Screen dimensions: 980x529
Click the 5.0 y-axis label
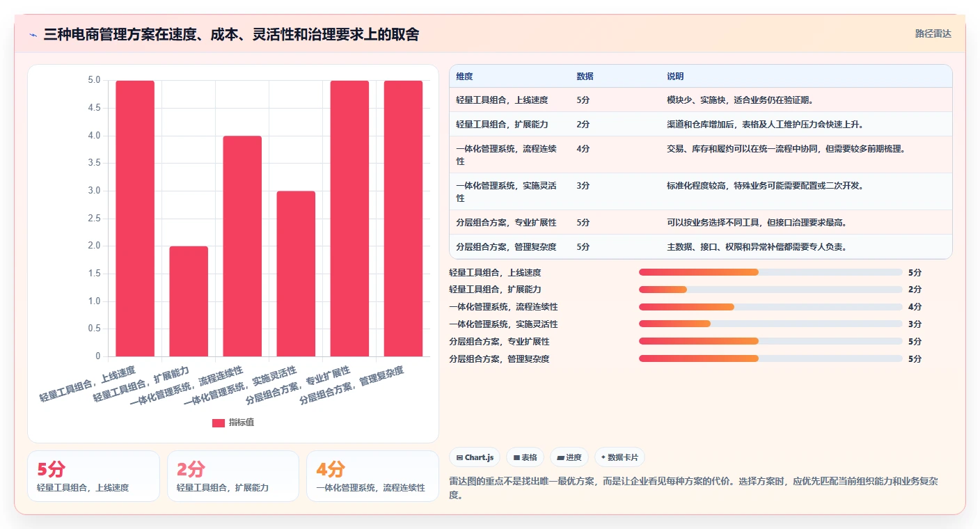tap(94, 80)
